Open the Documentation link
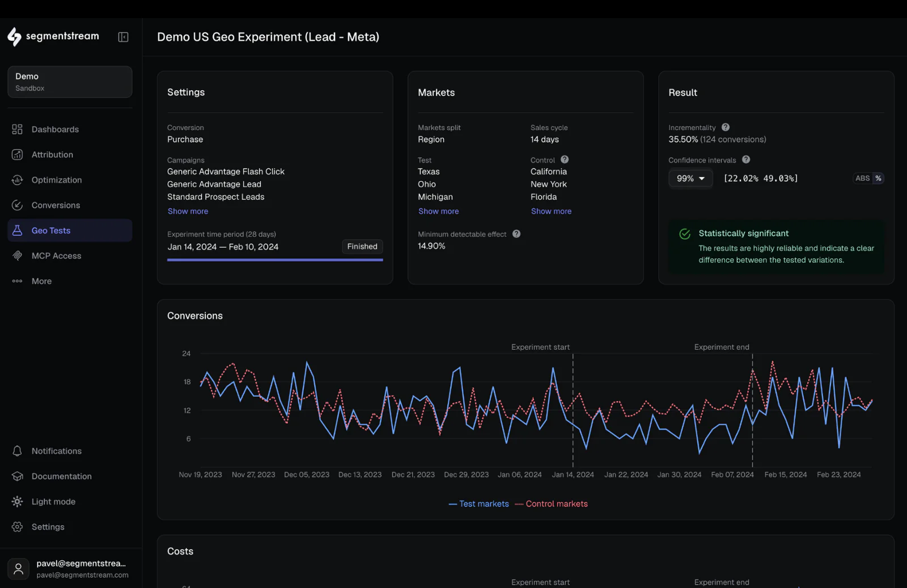Viewport: 907px width, 588px height. coord(70,476)
